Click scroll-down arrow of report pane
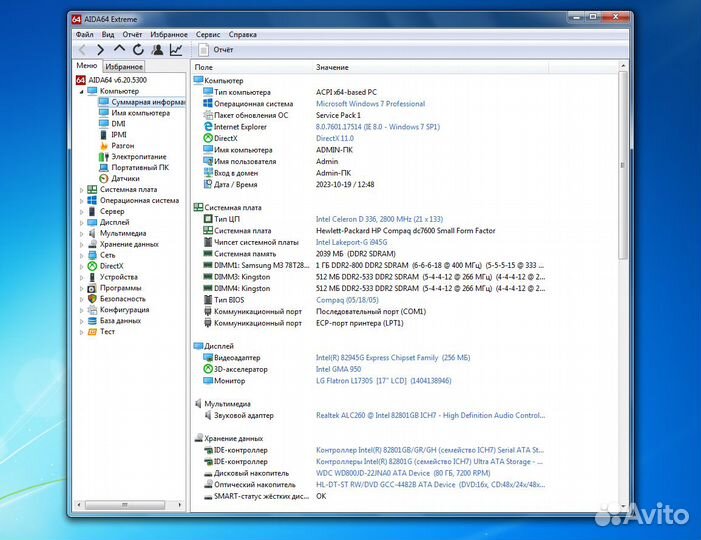This screenshot has width=701, height=540. point(623,506)
